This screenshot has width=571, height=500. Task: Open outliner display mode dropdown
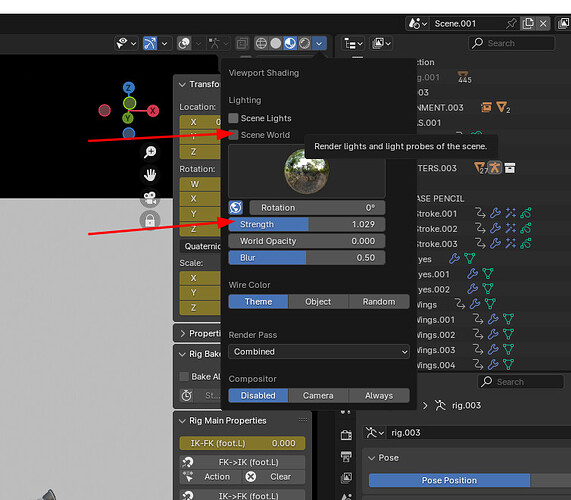pos(353,43)
